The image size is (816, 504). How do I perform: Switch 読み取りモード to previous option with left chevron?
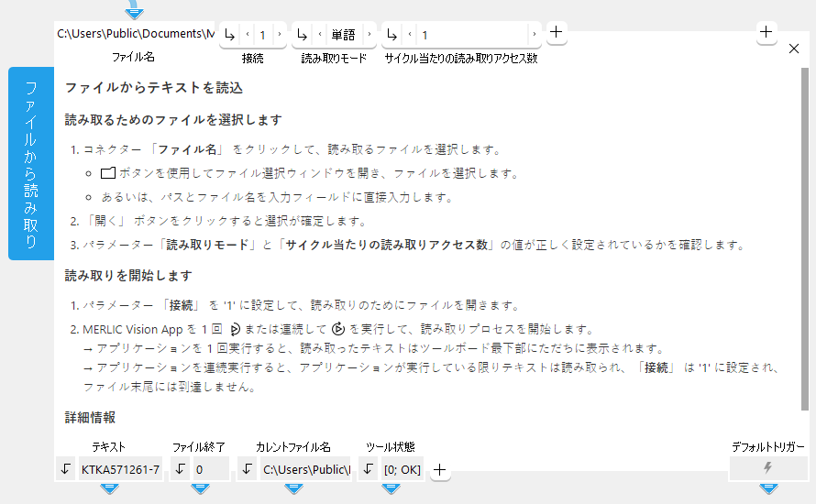tap(320, 35)
